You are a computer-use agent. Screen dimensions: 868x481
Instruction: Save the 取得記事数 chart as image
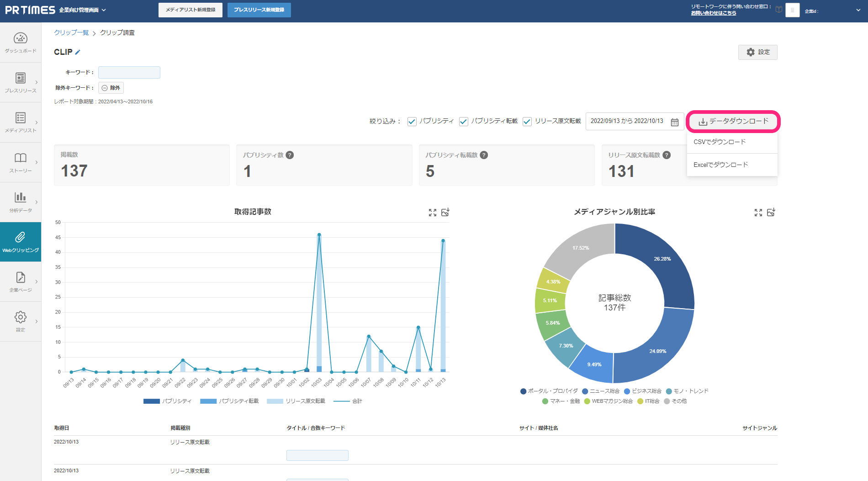coord(445,212)
